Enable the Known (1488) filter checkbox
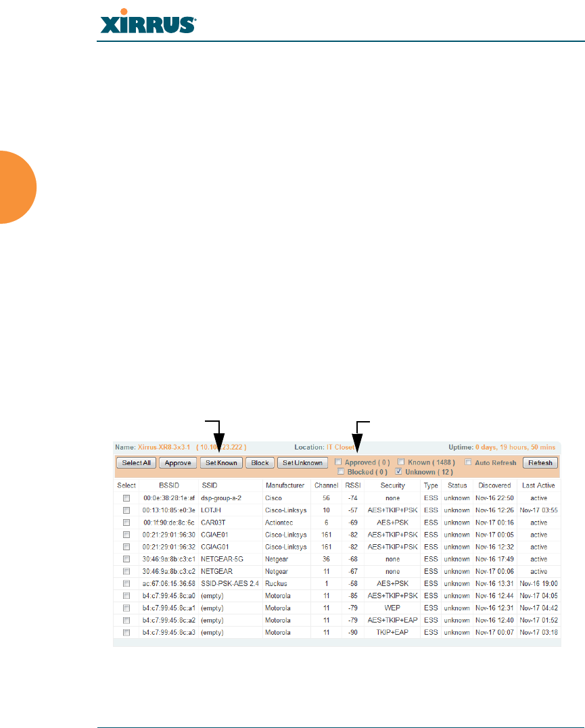 coord(401,462)
